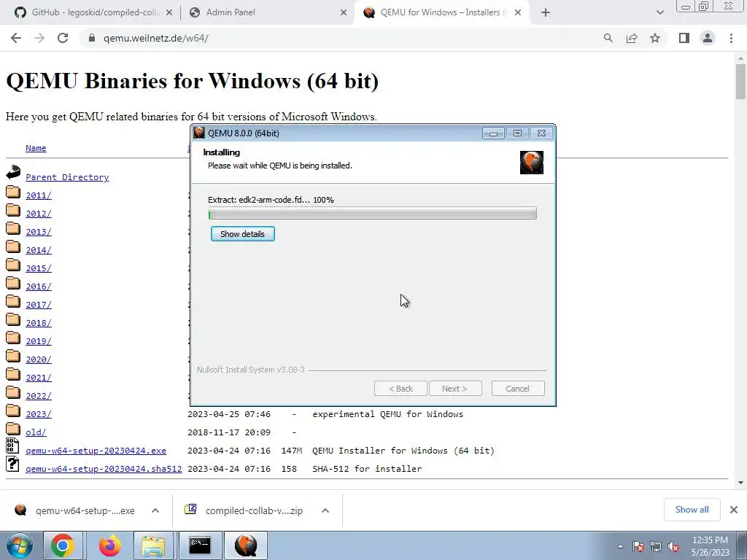Go back to the previous page in Chrome
Screen dimensions: 747x560
(16, 38)
